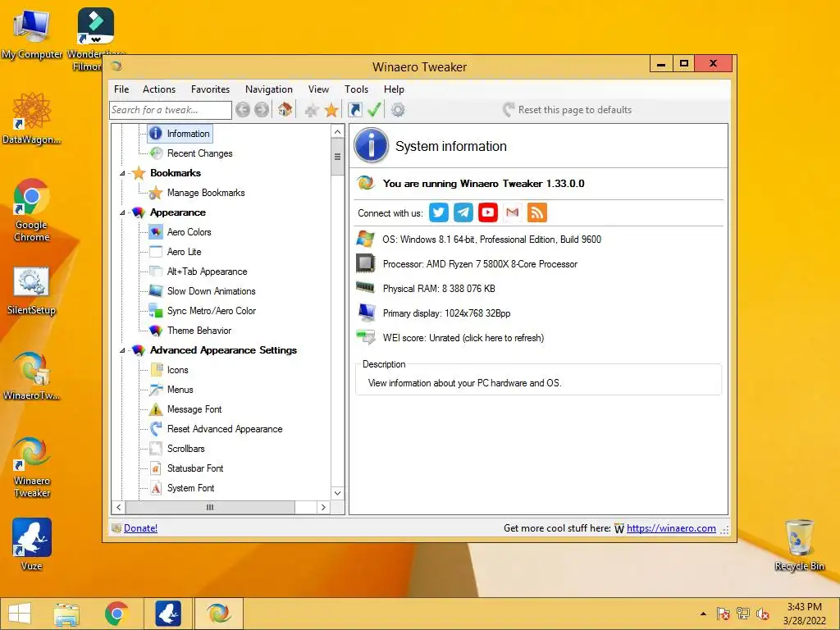Open Vuze from the taskbar

pos(167,614)
